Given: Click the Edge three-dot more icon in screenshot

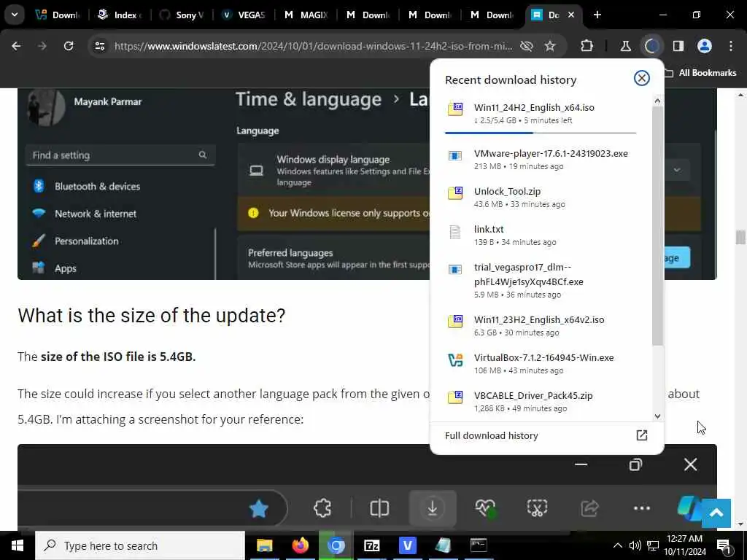Looking at the screenshot, I should tap(642, 508).
